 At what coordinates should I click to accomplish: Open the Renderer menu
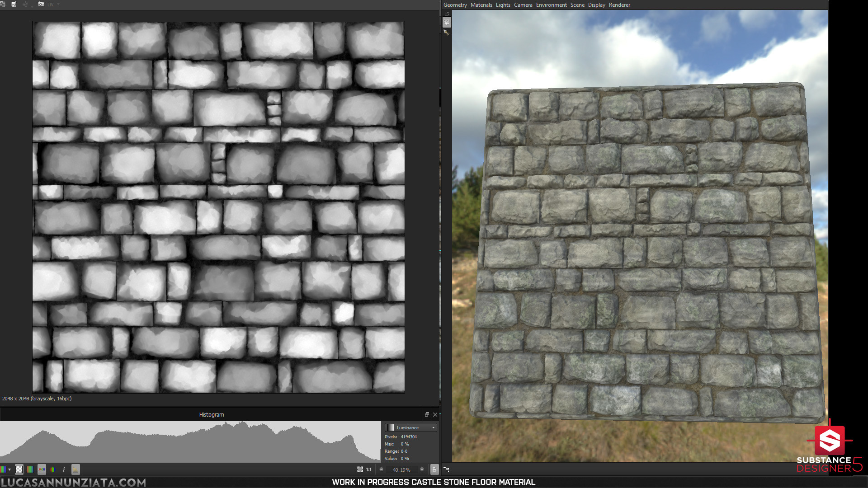619,5
